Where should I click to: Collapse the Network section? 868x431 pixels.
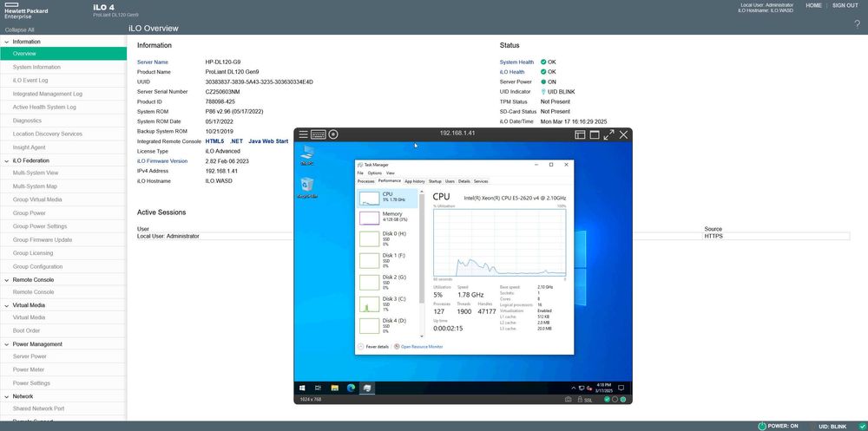(x=7, y=396)
